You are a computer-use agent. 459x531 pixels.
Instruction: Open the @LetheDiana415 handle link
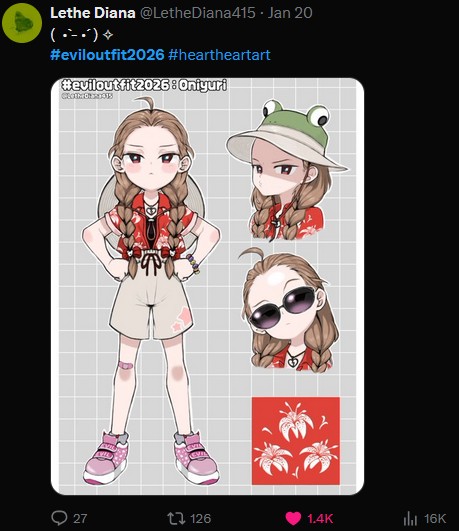point(197,13)
